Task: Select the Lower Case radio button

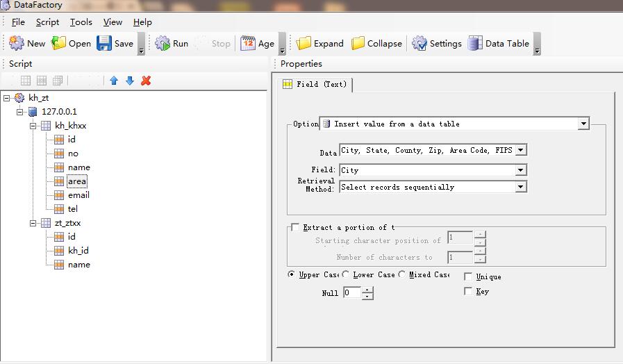Action: click(x=346, y=274)
